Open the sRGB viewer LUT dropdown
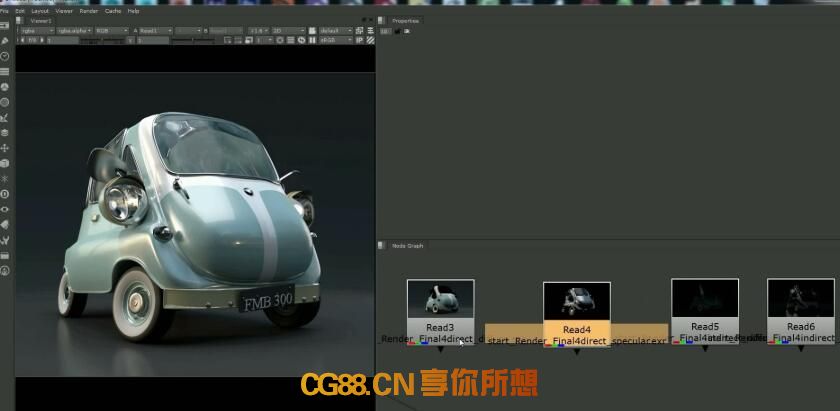Image resolution: width=840 pixels, height=411 pixels. (336, 40)
